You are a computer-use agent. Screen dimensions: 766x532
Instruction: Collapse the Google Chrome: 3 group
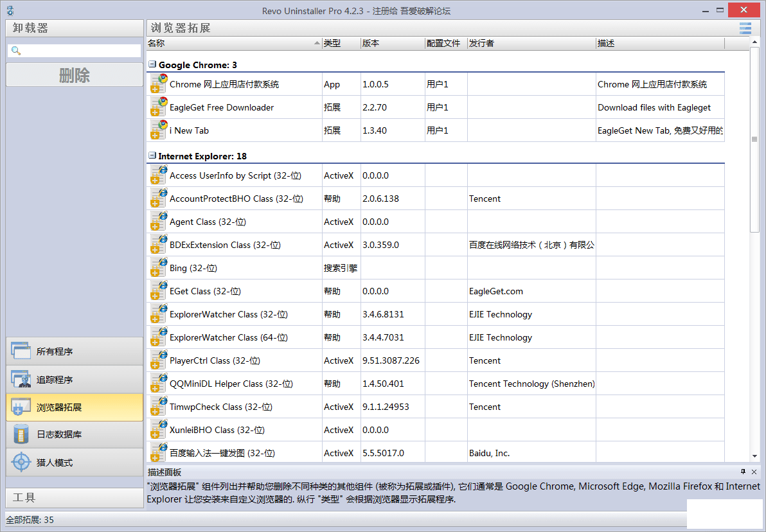(x=152, y=64)
